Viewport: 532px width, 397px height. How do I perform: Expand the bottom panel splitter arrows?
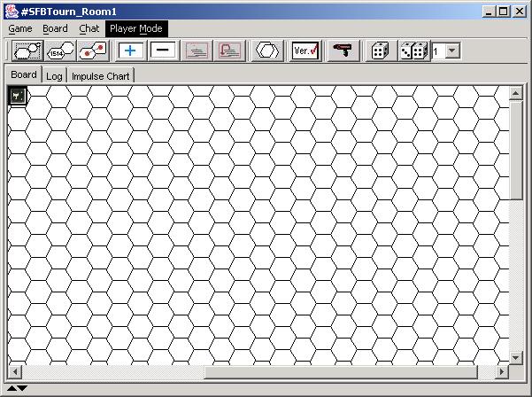click(x=17, y=388)
